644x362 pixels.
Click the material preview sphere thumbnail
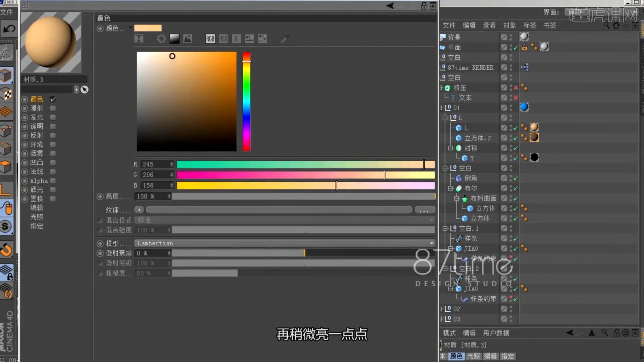(x=51, y=42)
